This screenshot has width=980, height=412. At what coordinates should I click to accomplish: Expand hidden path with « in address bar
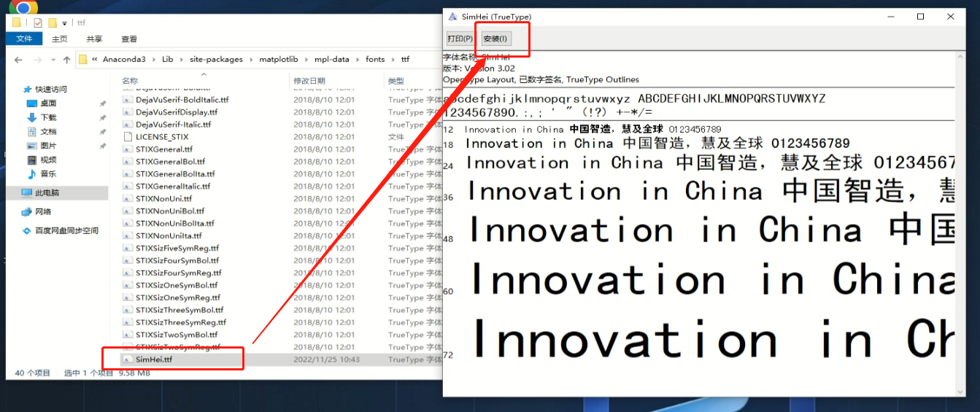click(95, 60)
